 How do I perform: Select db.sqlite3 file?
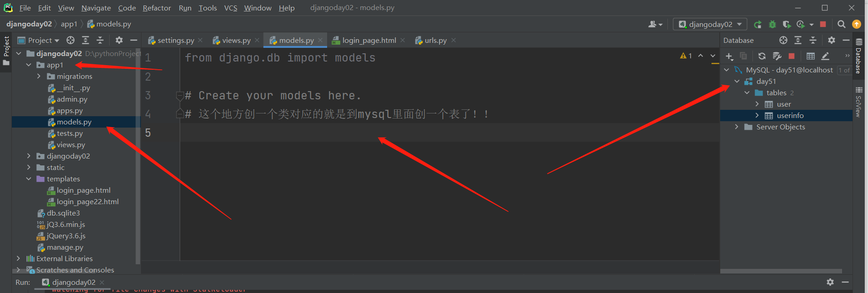(63, 213)
